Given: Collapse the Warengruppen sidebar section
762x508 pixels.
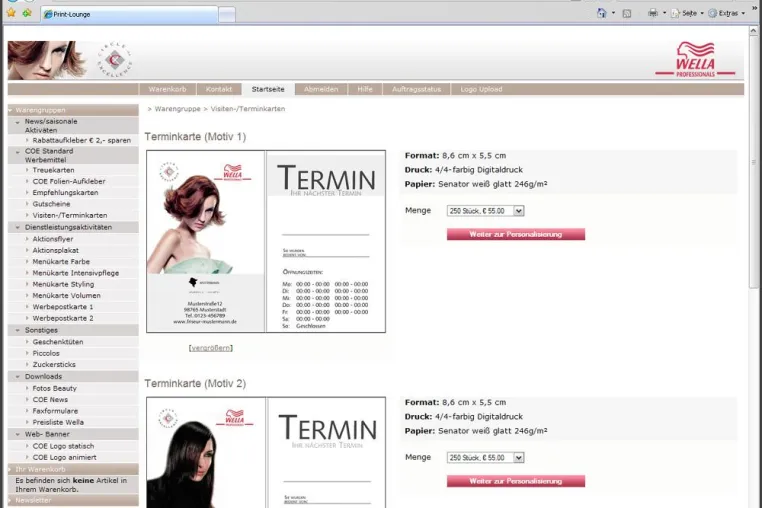Looking at the screenshot, I should click(73, 110).
